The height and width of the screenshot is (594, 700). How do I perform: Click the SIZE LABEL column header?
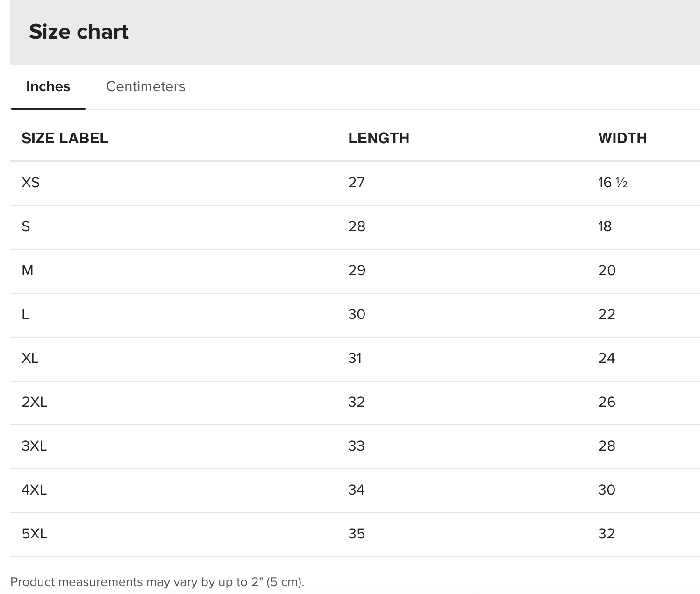(65, 138)
